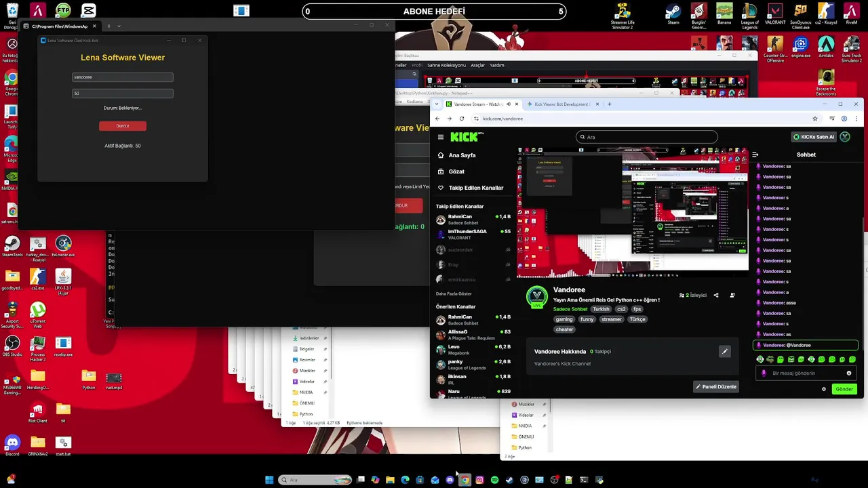Click the Paneli Düzenle button
The image size is (868, 488).
click(x=716, y=386)
